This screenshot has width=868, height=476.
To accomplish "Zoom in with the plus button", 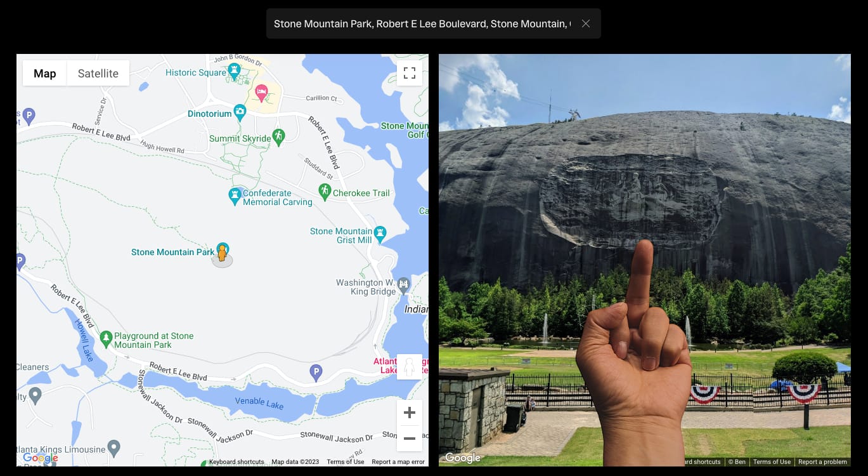I will click(410, 413).
